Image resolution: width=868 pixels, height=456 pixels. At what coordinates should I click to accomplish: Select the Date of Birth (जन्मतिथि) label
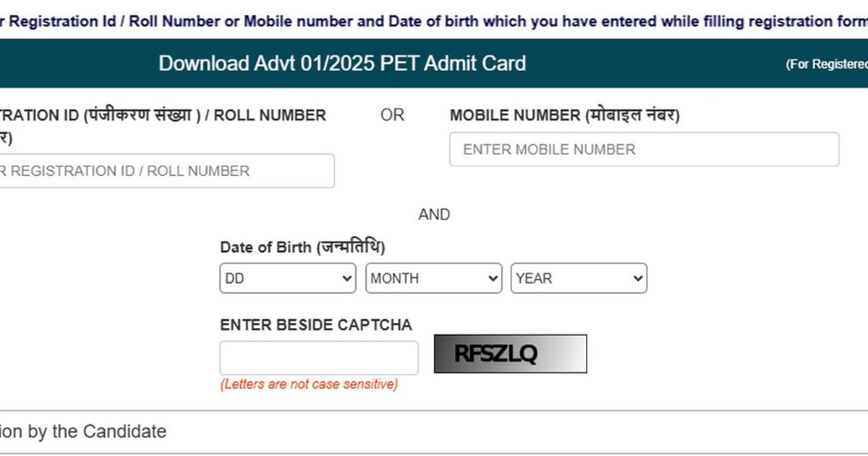(x=302, y=247)
